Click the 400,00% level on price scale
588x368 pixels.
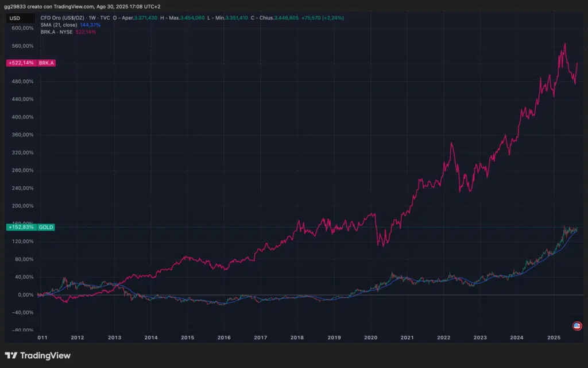(x=23, y=117)
